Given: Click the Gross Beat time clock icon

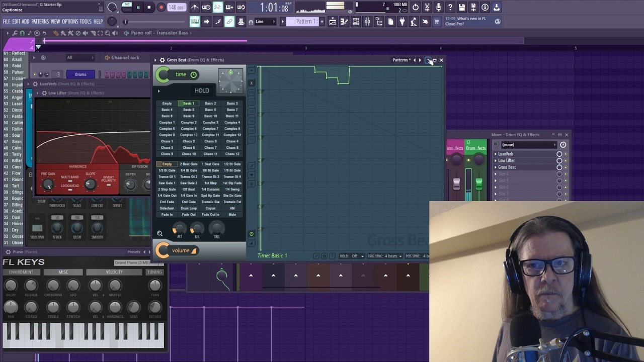Looking at the screenshot, I should (x=193, y=75).
